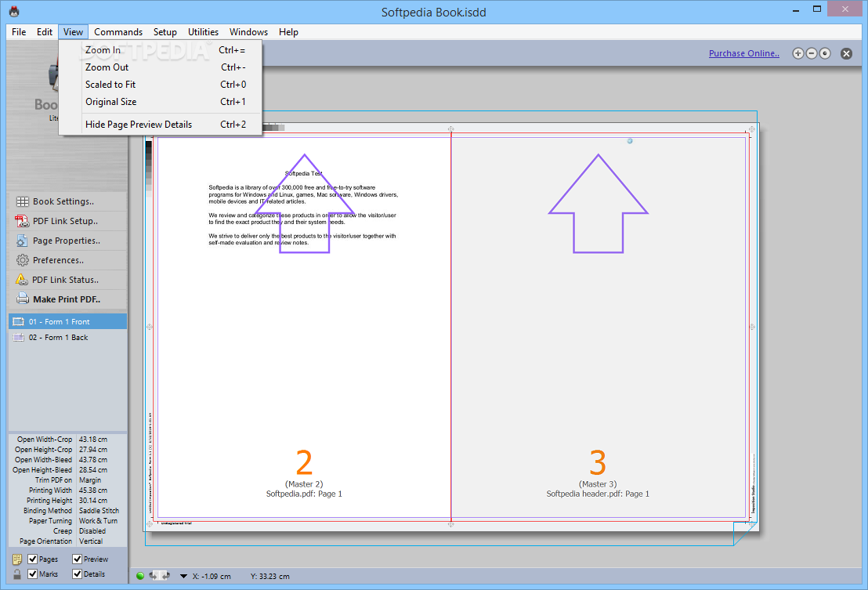Click the yellow notes icon beside Pages
Image resolution: width=868 pixels, height=590 pixels.
17,559
